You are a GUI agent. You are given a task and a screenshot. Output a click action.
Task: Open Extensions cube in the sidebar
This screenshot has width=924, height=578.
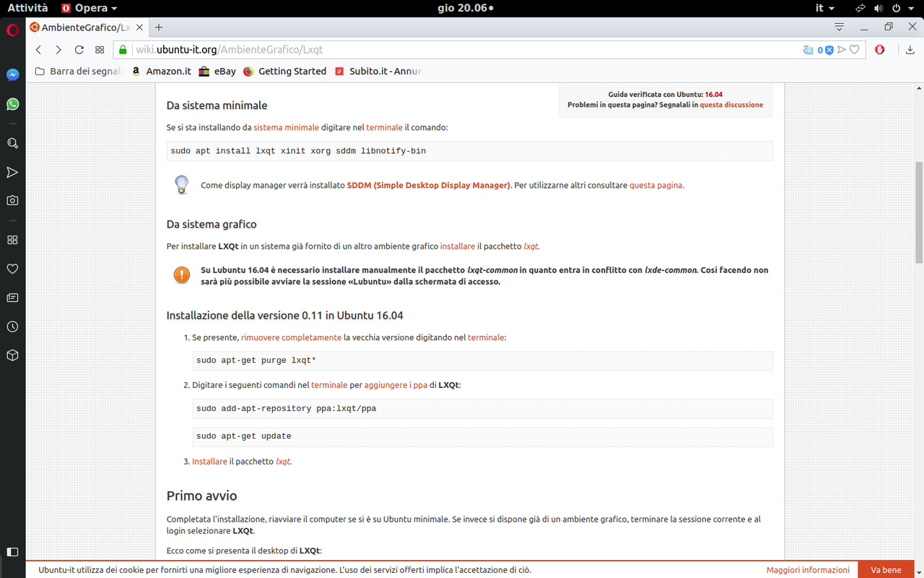[x=12, y=355]
